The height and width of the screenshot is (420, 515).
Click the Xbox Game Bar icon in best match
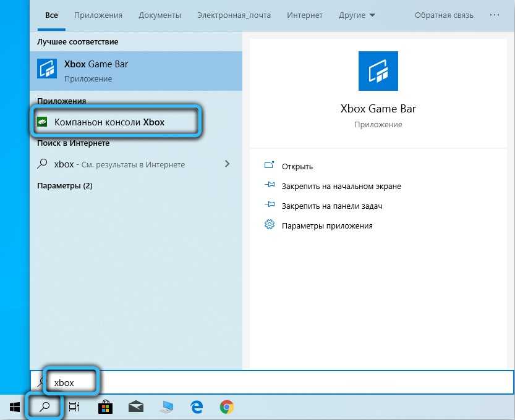(x=47, y=68)
